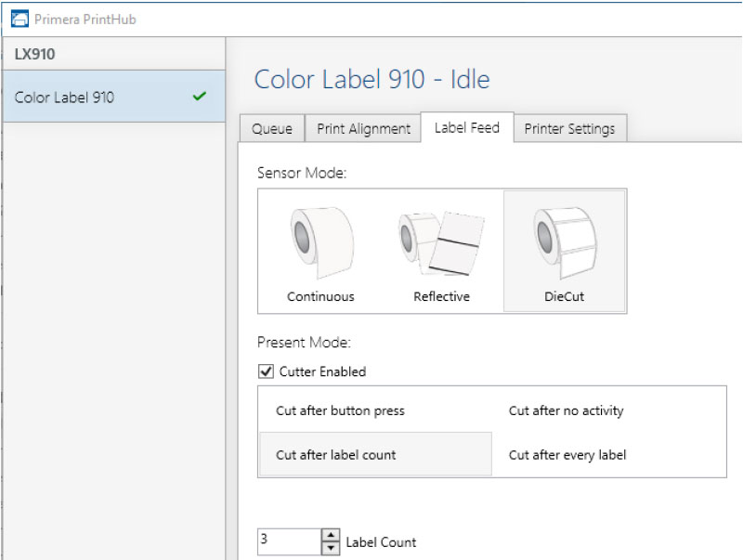Click the Present Mode label
This screenshot has width=743, height=560.
[x=304, y=342]
